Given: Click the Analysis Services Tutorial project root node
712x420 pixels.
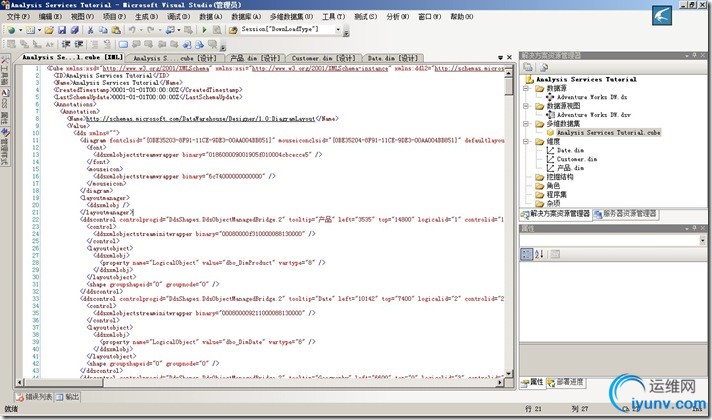Looking at the screenshot, I should pos(586,79).
